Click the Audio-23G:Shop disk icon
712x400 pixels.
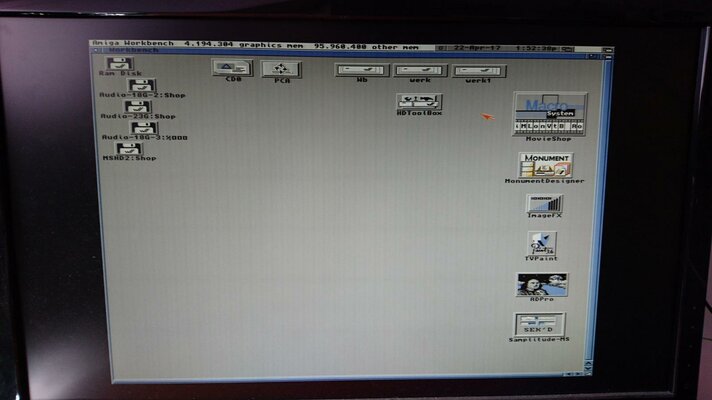138,107
